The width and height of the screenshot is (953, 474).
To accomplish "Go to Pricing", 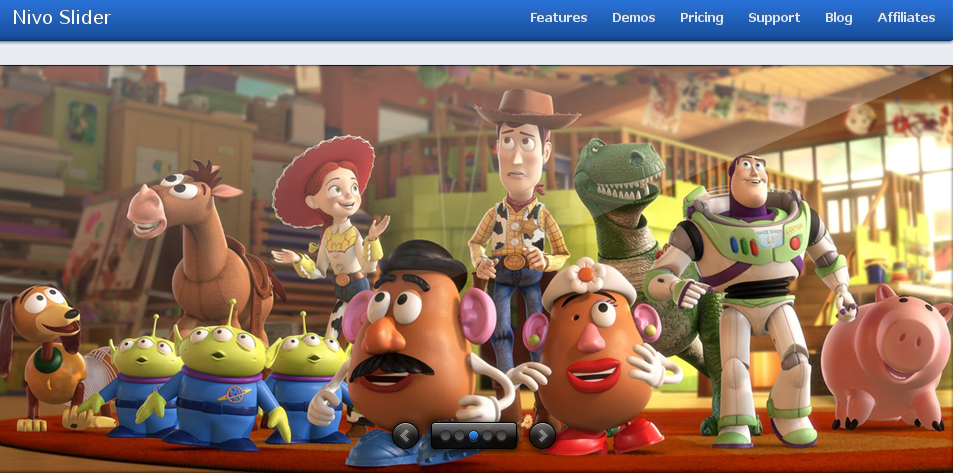I will [701, 18].
